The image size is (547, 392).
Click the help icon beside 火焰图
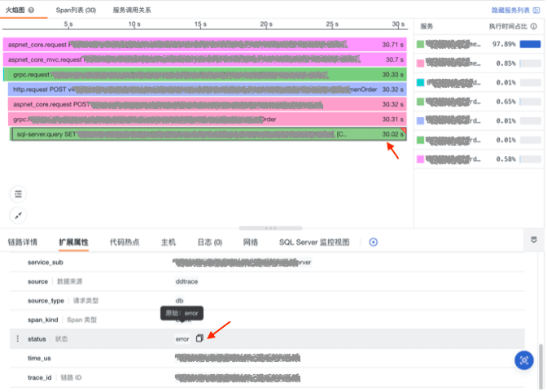click(32, 10)
